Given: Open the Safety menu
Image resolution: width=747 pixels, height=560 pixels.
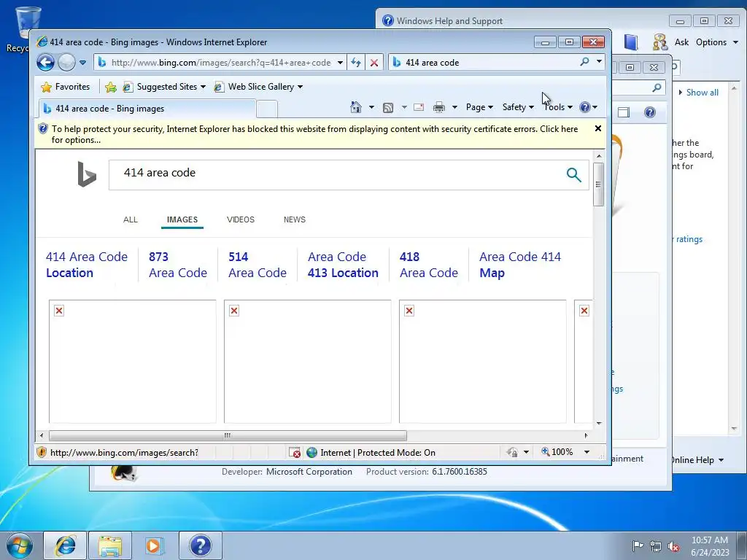Looking at the screenshot, I should [x=518, y=107].
